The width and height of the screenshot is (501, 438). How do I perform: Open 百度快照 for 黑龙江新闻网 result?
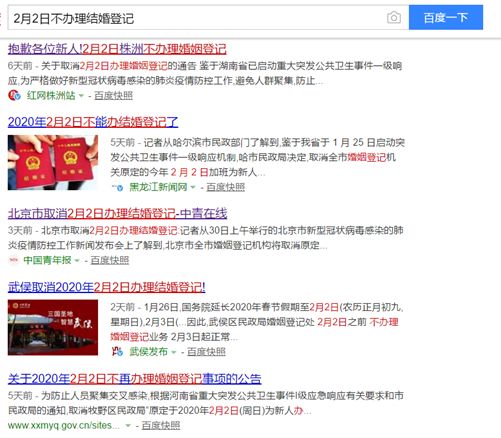(x=226, y=187)
